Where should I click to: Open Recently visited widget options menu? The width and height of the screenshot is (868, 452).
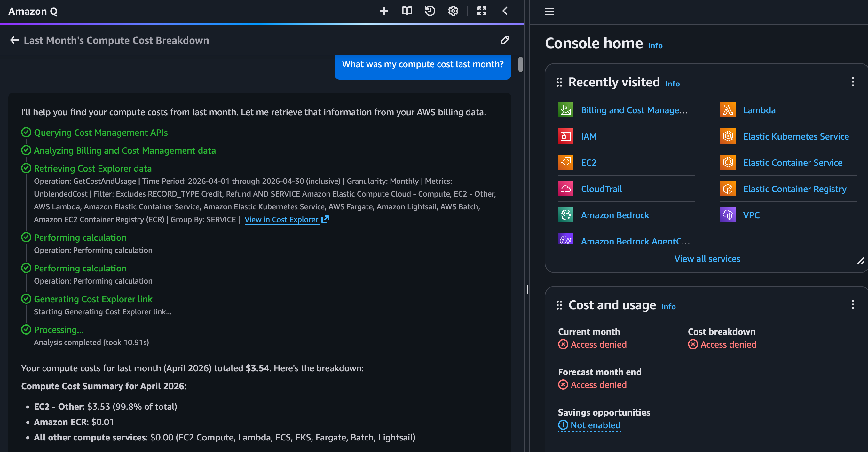click(x=853, y=82)
